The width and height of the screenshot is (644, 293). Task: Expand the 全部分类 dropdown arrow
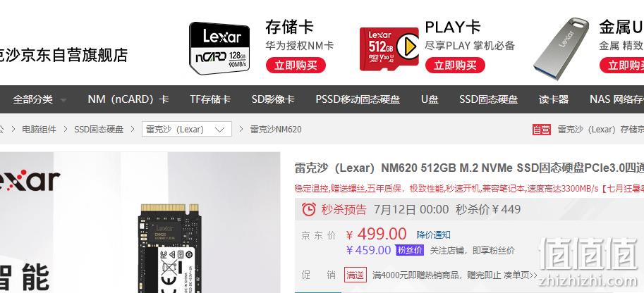tap(63, 100)
